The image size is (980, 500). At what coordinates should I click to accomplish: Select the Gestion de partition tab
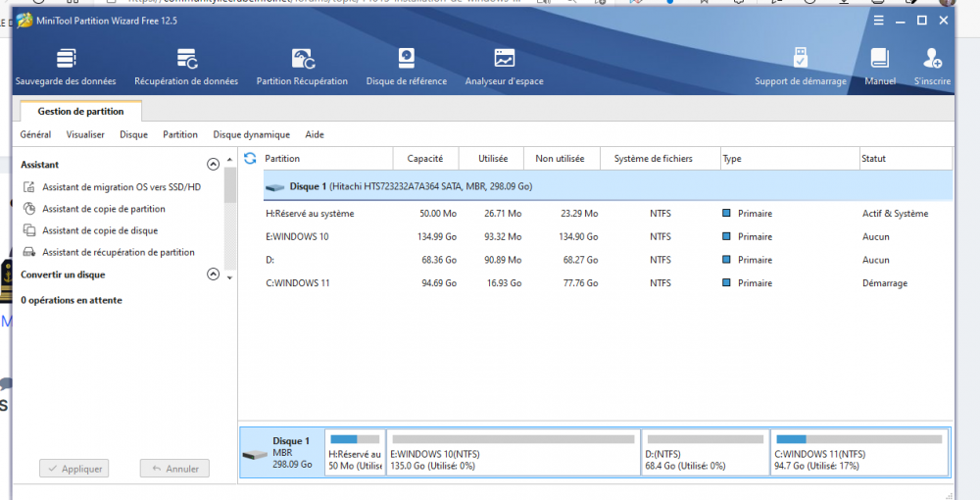80,112
